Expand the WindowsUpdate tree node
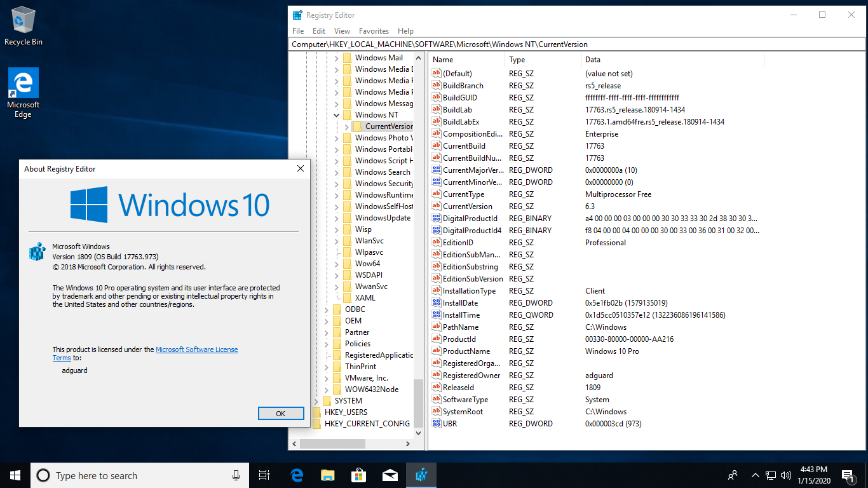Viewport: 868px width, 488px height. tap(337, 218)
